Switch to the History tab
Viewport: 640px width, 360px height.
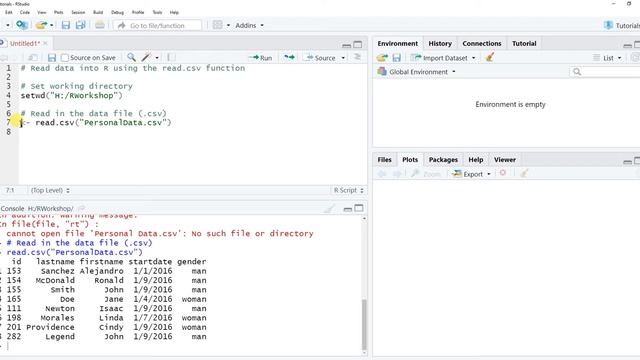tap(440, 43)
